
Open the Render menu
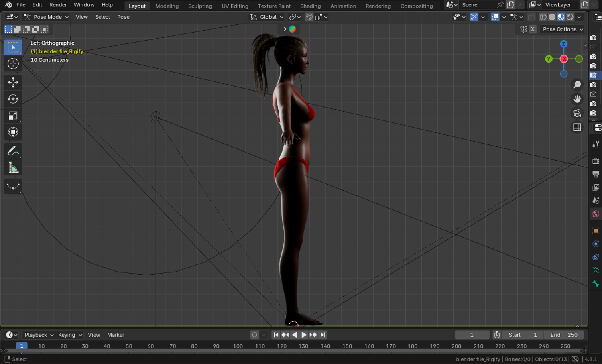(x=58, y=5)
